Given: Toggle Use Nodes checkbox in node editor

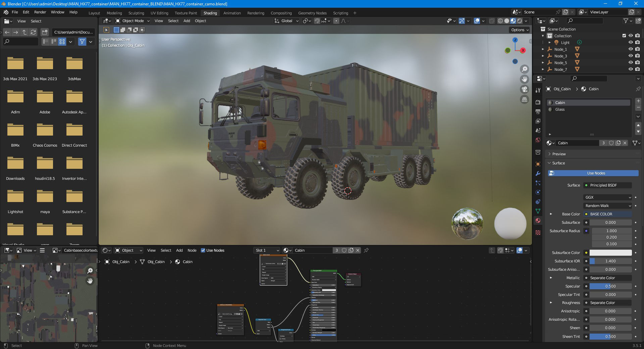Looking at the screenshot, I should 203,250.
